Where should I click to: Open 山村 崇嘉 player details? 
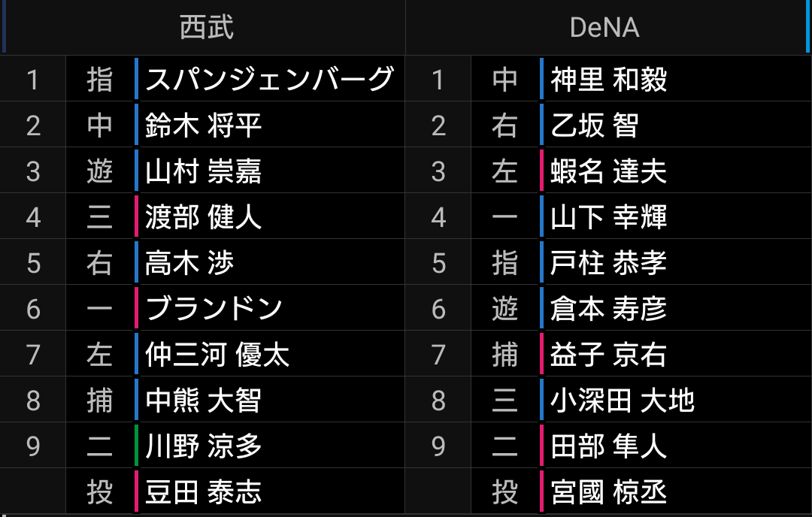204,171
